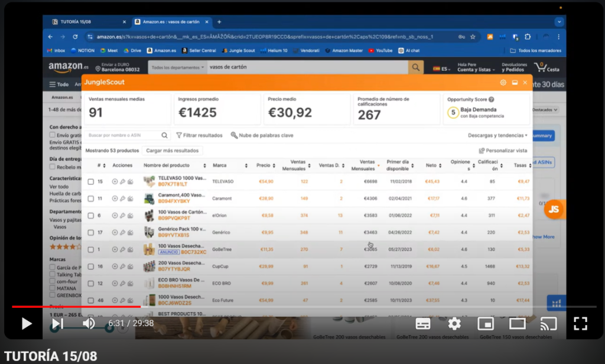Viewport: 605px width, 364px height.
Task: Check the TELEVASO product row checkbox
Action: point(91,181)
